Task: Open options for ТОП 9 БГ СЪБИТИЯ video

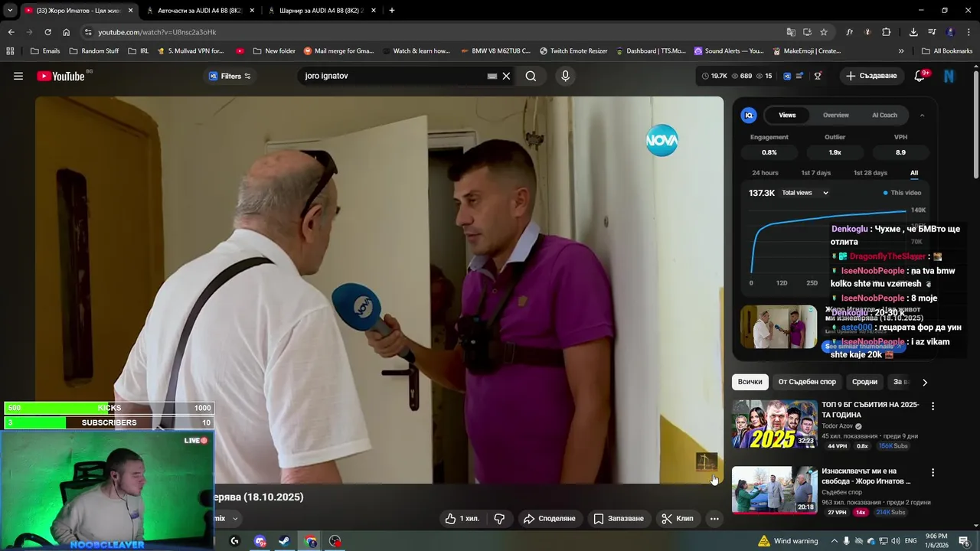Action: point(933,406)
